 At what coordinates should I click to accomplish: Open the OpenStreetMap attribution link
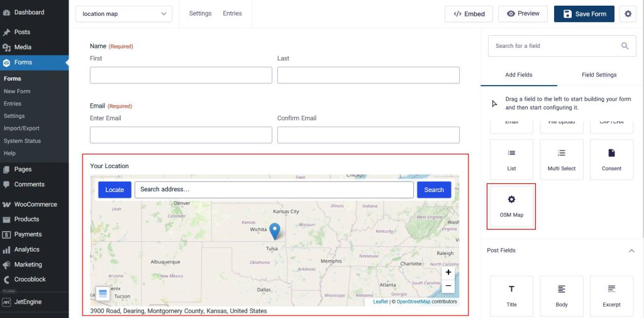(x=414, y=302)
